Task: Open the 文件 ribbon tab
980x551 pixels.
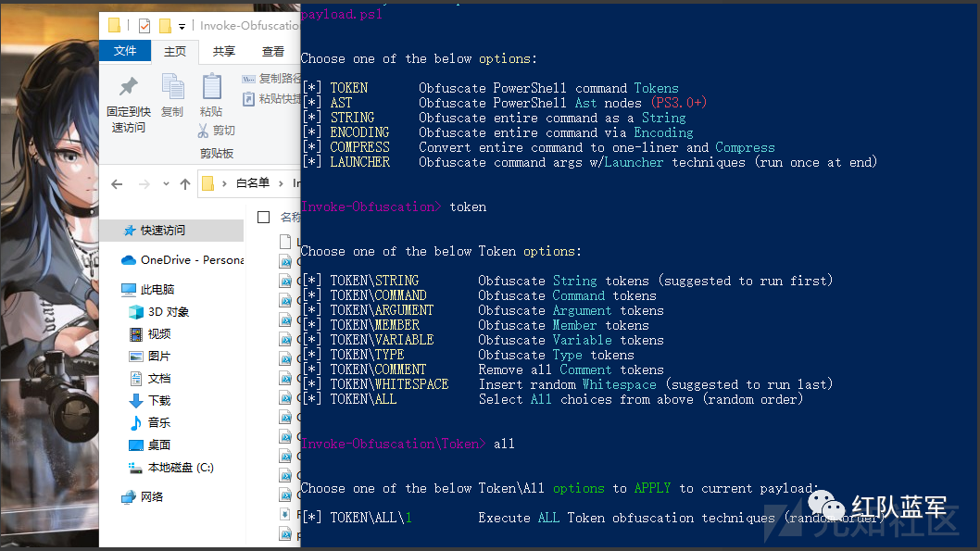Action: 125,51
